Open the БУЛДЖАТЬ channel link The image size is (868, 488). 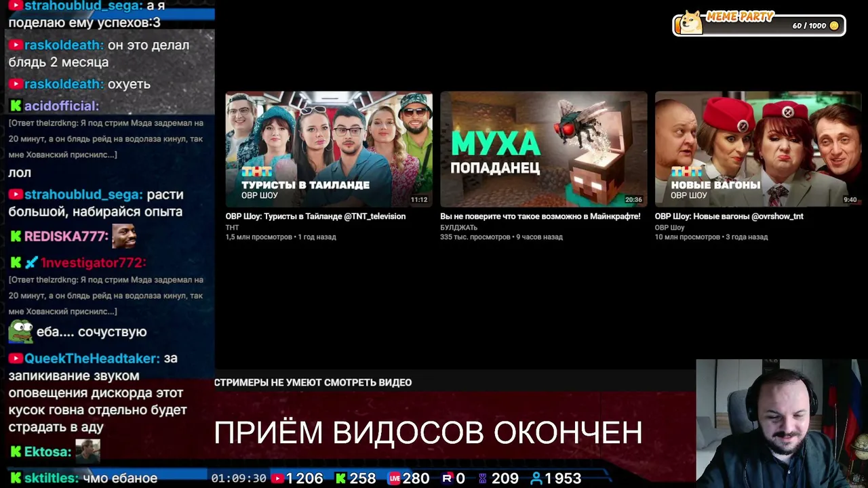[458, 227]
